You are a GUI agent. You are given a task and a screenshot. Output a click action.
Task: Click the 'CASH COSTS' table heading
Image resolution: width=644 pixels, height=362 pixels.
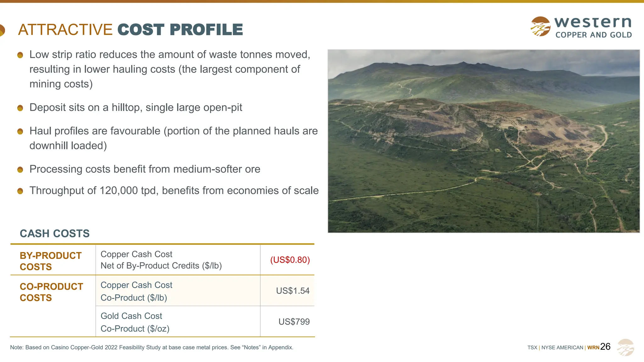coord(55,233)
